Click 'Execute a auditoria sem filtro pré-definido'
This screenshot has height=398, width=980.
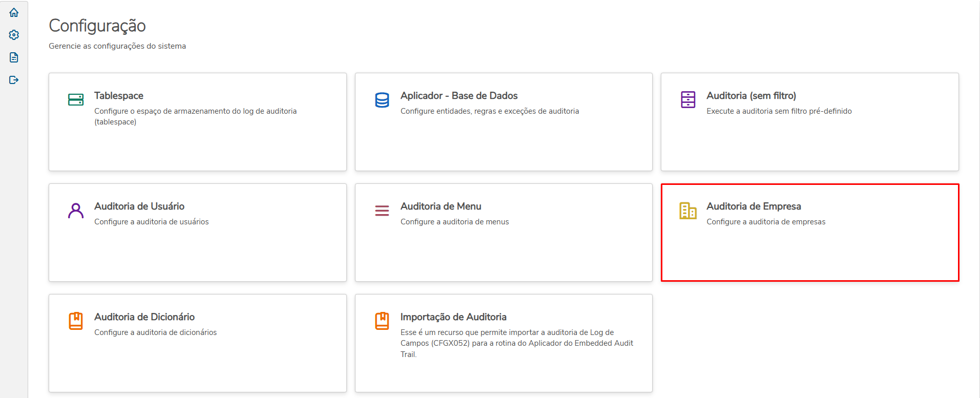(779, 111)
